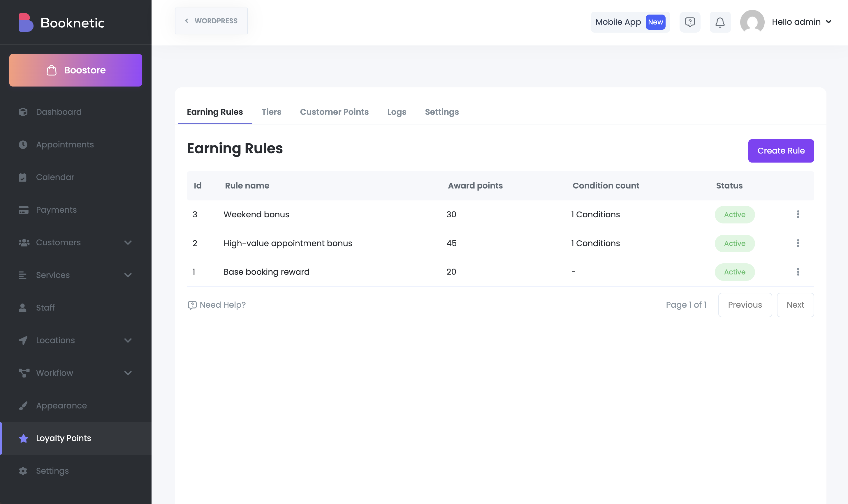Open Calendar via its sidebar icon

pyautogui.click(x=23, y=177)
